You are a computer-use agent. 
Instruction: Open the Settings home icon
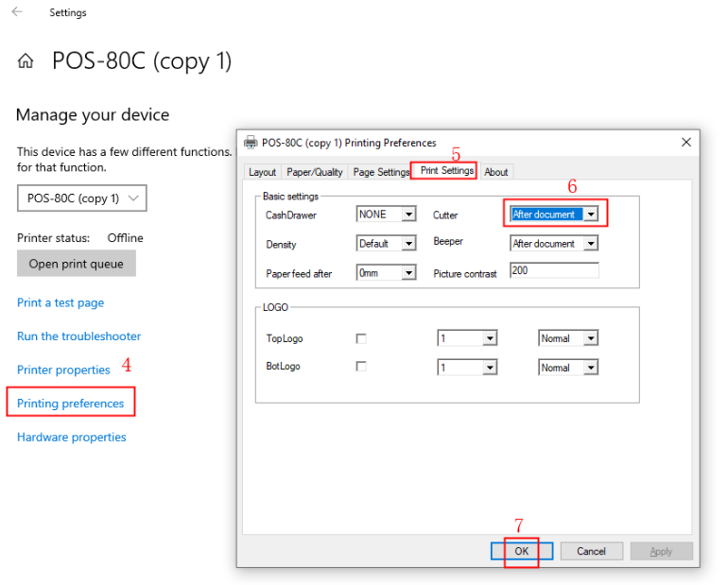(x=26, y=60)
